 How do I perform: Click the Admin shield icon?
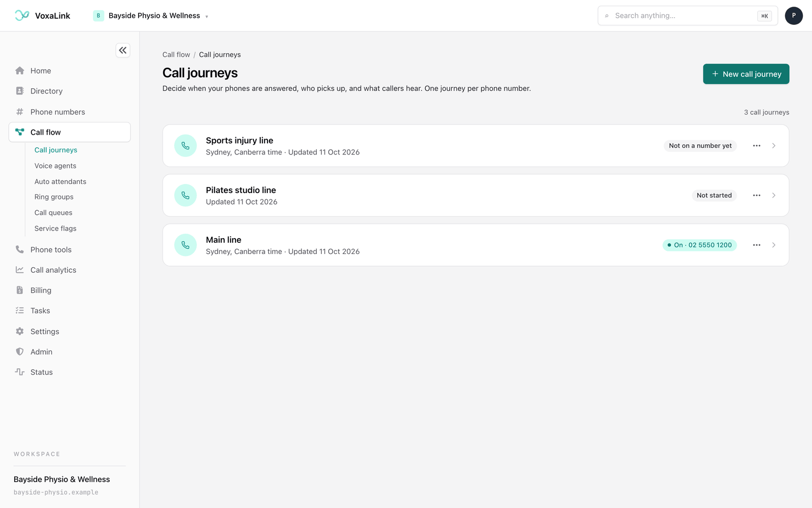click(x=20, y=352)
